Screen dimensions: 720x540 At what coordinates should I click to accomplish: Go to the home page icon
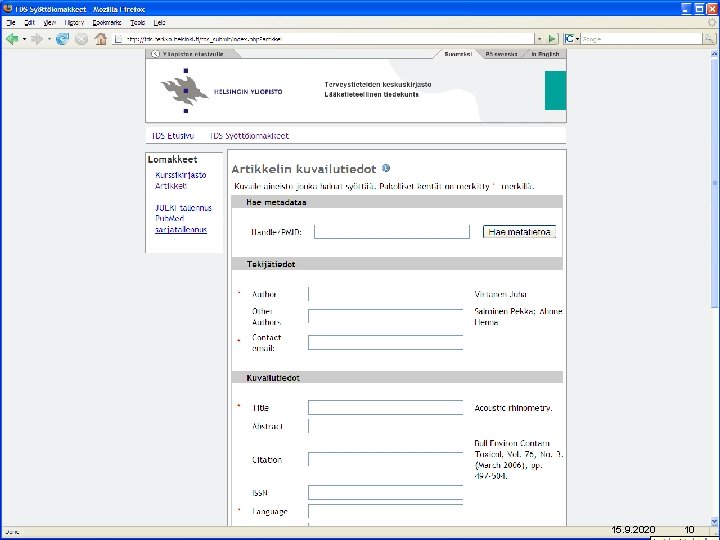[x=101, y=39]
